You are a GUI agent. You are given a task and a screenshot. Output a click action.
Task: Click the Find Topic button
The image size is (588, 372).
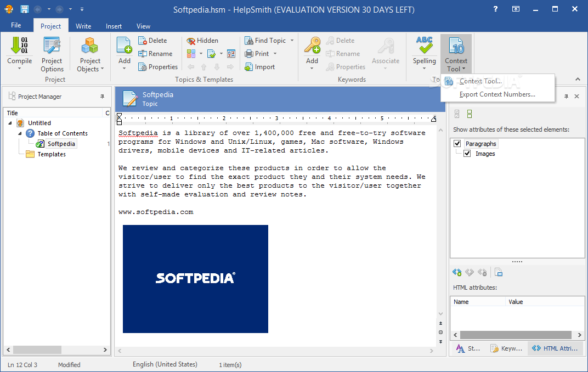point(265,41)
